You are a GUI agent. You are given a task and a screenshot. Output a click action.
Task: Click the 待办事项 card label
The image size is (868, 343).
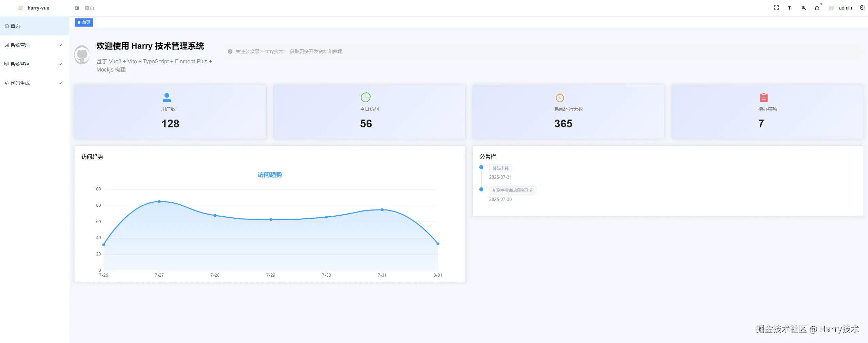click(x=768, y=109)
